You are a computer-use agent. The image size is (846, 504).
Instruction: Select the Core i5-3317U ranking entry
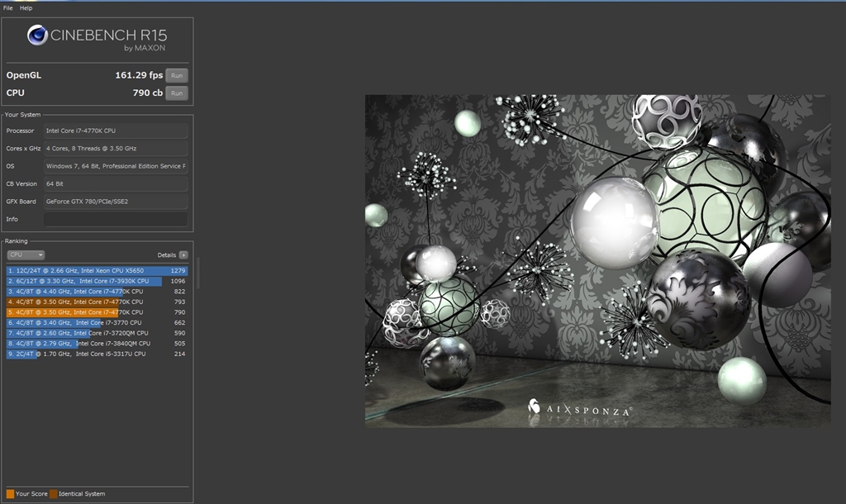pyautogui.click(x=97, y=354)
